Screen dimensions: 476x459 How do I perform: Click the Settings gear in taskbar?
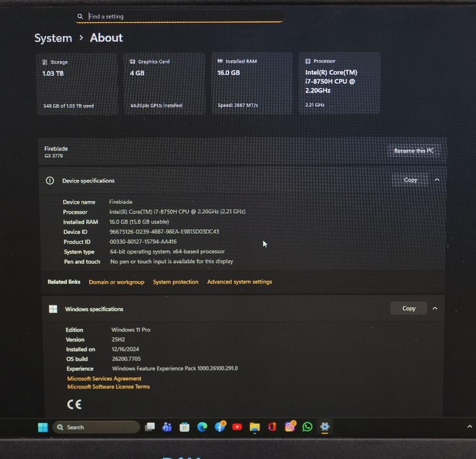pyautogui.click(x=325, y=427)
